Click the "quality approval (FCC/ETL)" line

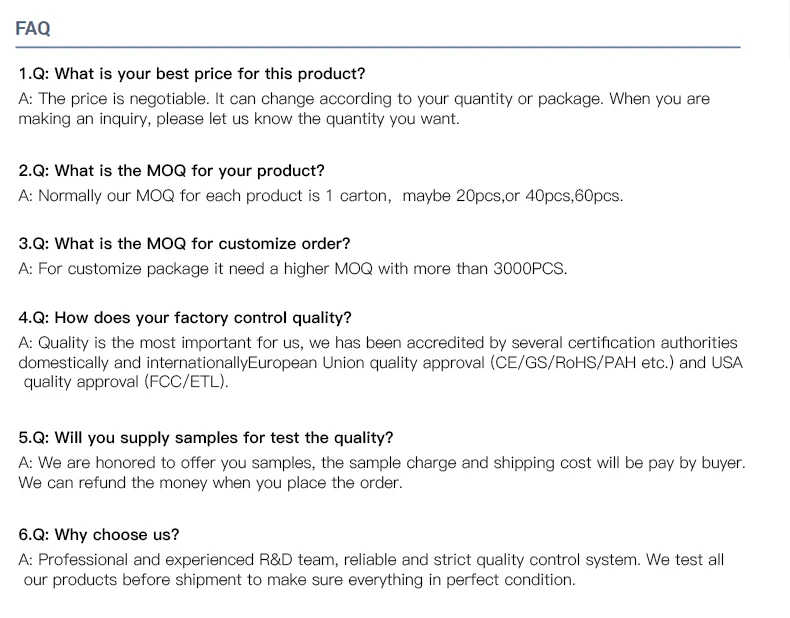coord(126,382)
